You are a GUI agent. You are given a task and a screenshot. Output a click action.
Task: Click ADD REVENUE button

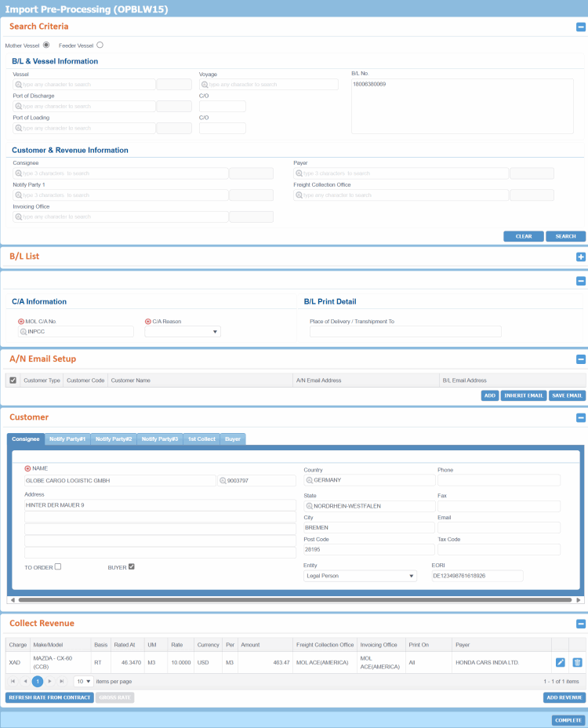pyautogui.click(x=564, y=698)
